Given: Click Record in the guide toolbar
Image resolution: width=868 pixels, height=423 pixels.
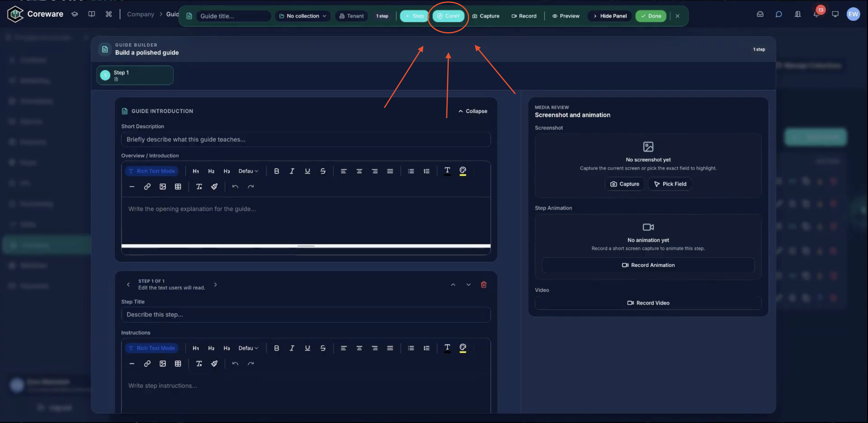Looking at the screenshot, I should (x=524, y=16).
